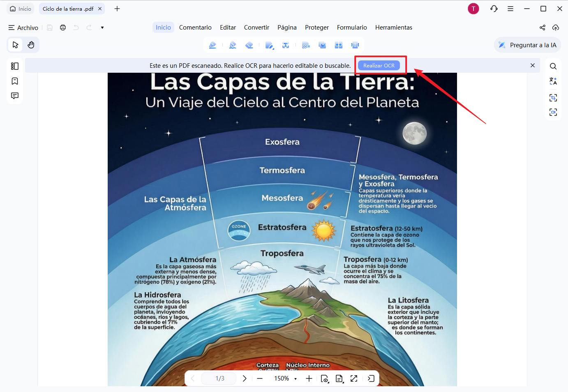Open the Search panel
568x392 pixels.
click(553, 66)
